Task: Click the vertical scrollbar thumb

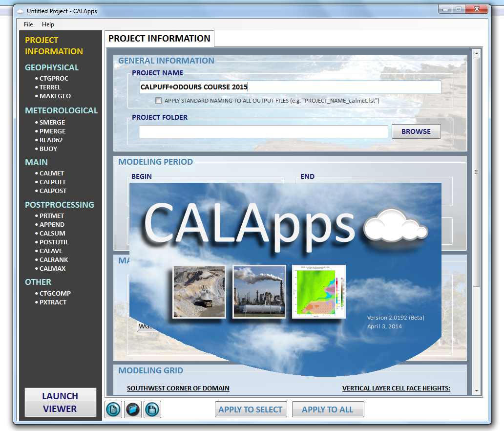Action: point(476,172)
